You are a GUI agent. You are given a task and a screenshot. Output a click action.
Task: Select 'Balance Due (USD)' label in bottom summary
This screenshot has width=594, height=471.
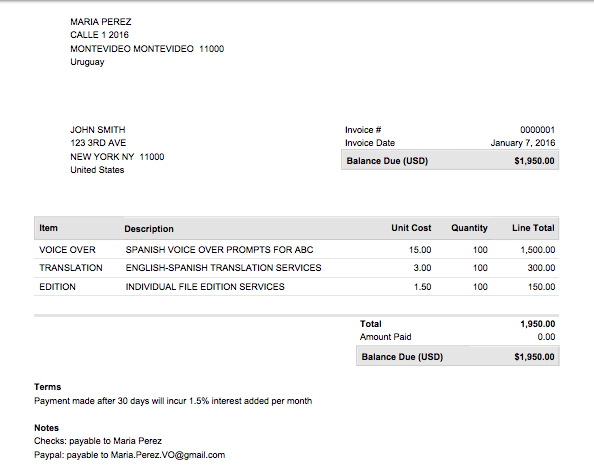(x=402, y=357)
